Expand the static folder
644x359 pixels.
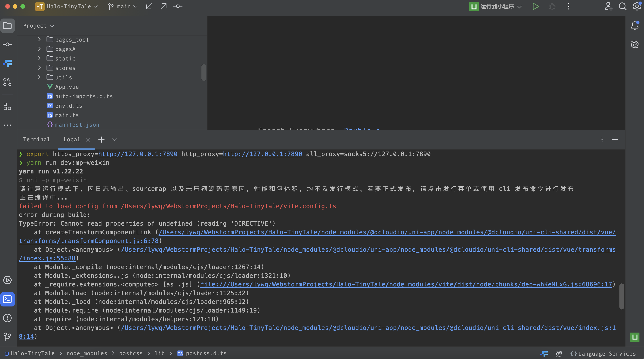[x=39, y=59]
